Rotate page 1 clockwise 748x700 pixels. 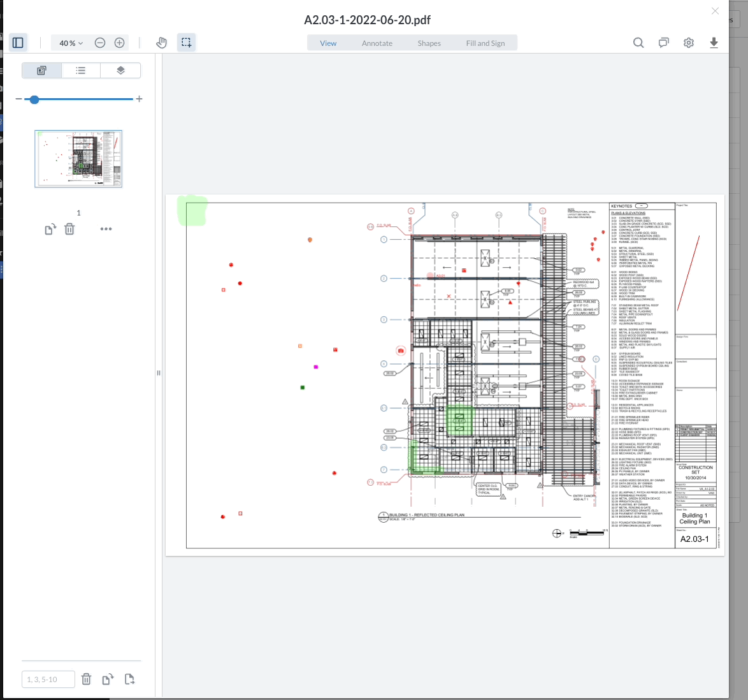[50, 229]
